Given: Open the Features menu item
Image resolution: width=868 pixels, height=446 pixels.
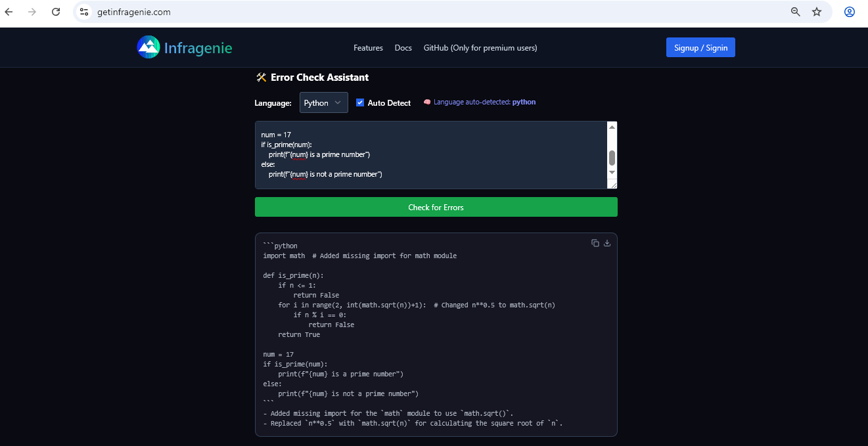Looking at the screenshot, I should coord(368,48).
